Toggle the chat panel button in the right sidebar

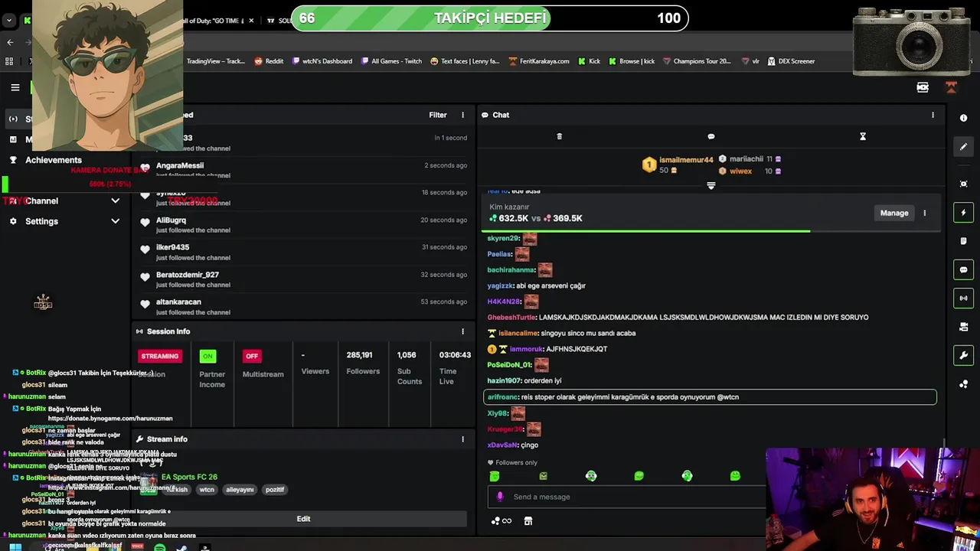pyautogui.click(x=963, y=270)
